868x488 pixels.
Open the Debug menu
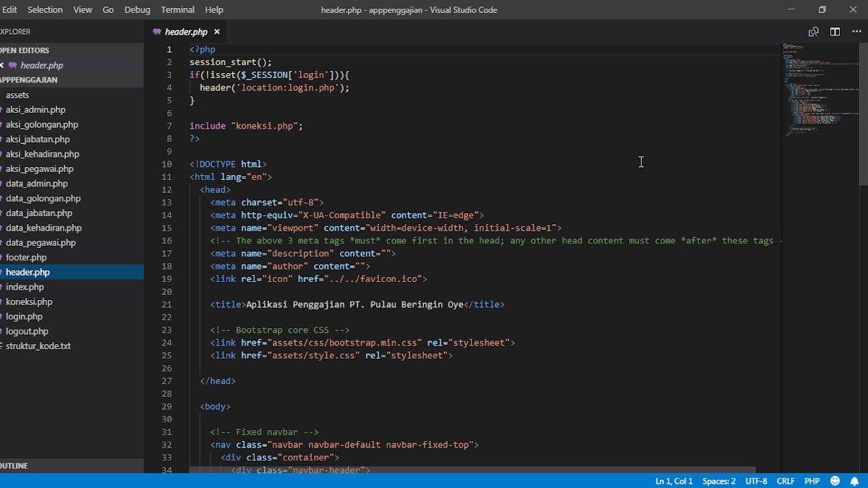coord(137,9)
